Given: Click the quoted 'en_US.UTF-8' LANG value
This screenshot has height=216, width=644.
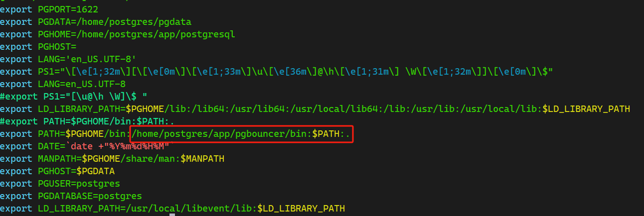Looking at the screenshot, I should [103, 59].
